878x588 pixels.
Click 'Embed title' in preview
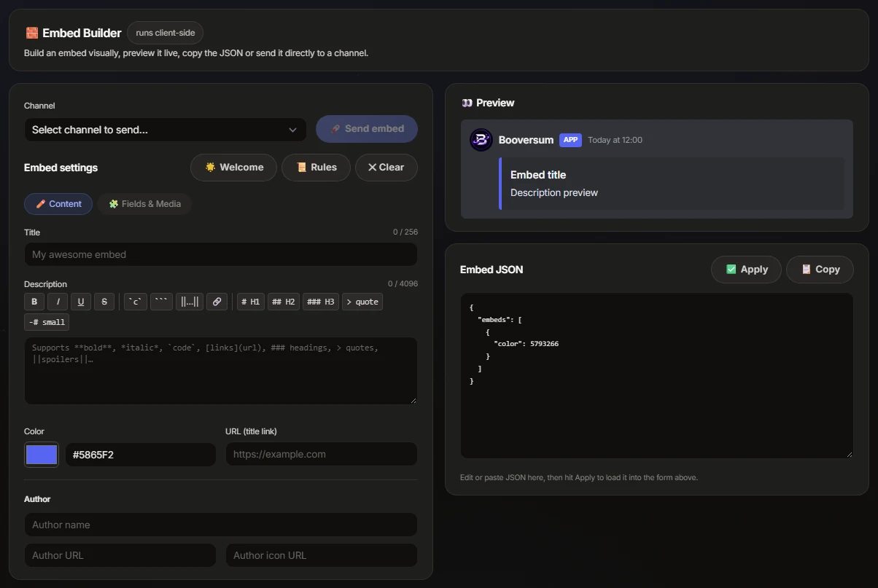click(538, 175)
